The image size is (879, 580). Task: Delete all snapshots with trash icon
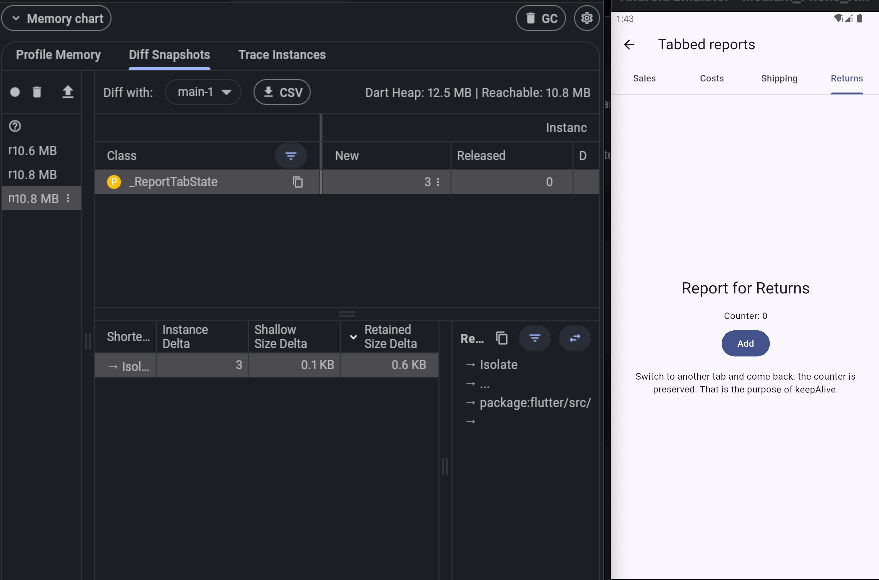click(x=37, y=92)
